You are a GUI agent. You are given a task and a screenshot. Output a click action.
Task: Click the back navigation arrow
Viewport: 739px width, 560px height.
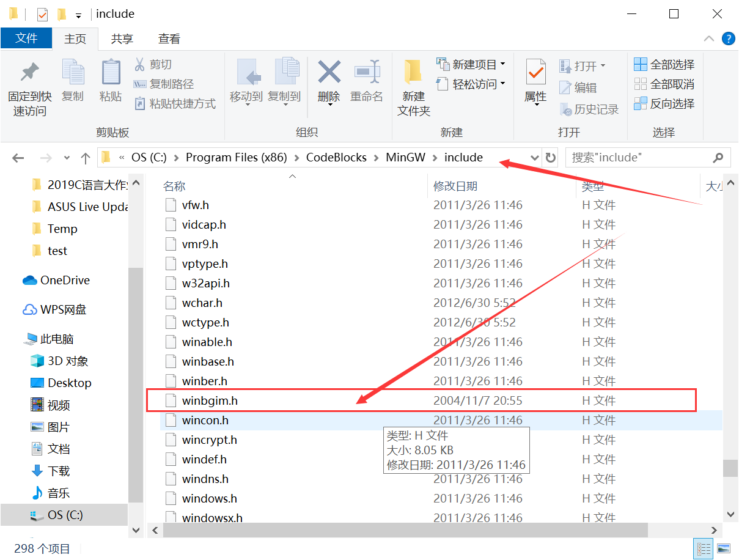[x=18, y=157]
